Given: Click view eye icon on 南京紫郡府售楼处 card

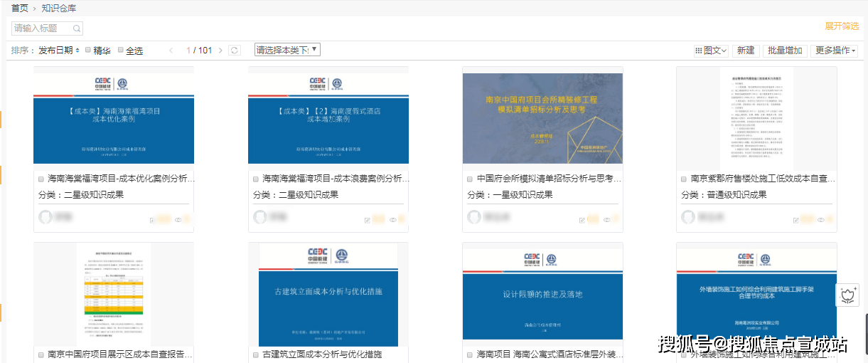Looking at the screenshot, I should pos(821,220).
